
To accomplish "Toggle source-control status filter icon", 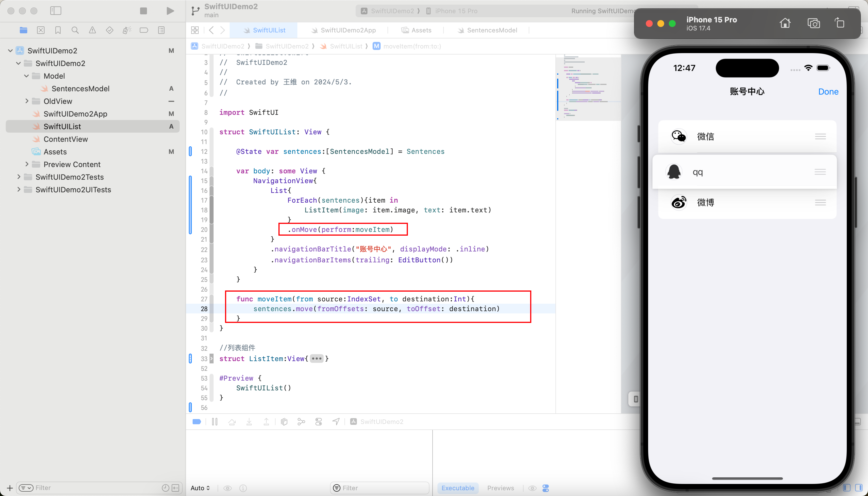I will pos(175,488).
